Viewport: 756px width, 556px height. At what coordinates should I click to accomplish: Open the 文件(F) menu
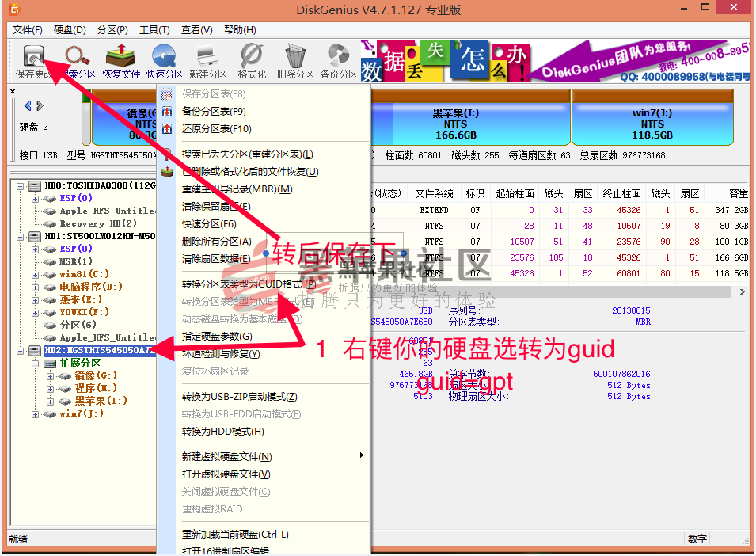pos(28,30)
